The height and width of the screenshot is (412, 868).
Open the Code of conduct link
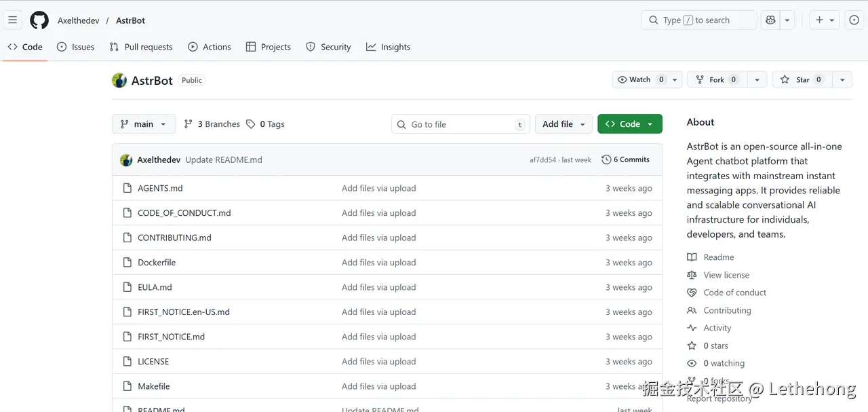[726, 293]
